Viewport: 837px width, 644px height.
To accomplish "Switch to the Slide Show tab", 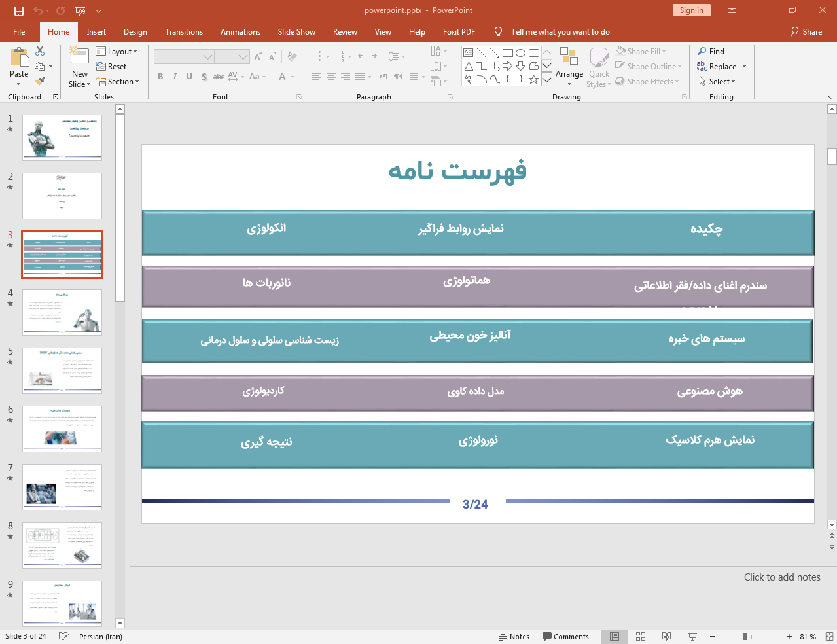I will tap(296, 32).
